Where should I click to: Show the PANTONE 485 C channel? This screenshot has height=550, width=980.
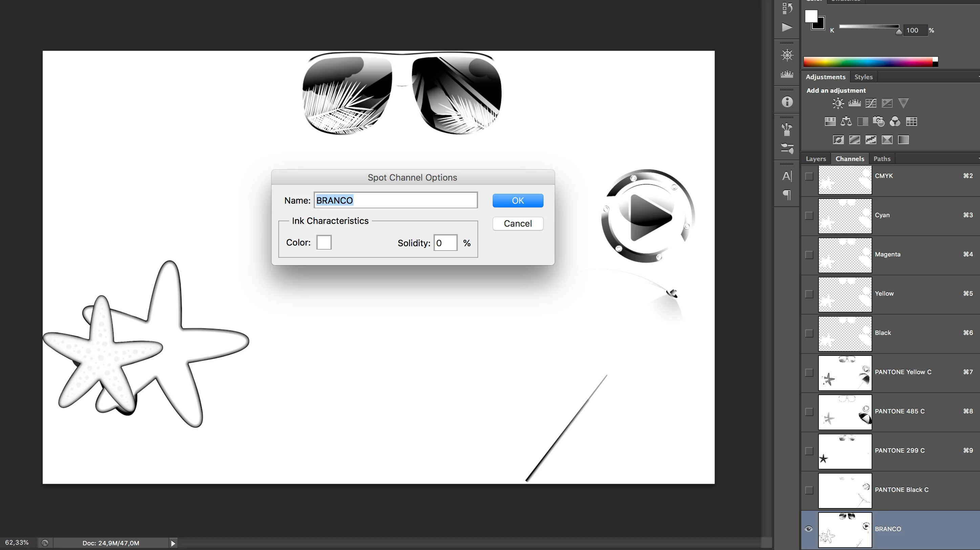[809, 412]
